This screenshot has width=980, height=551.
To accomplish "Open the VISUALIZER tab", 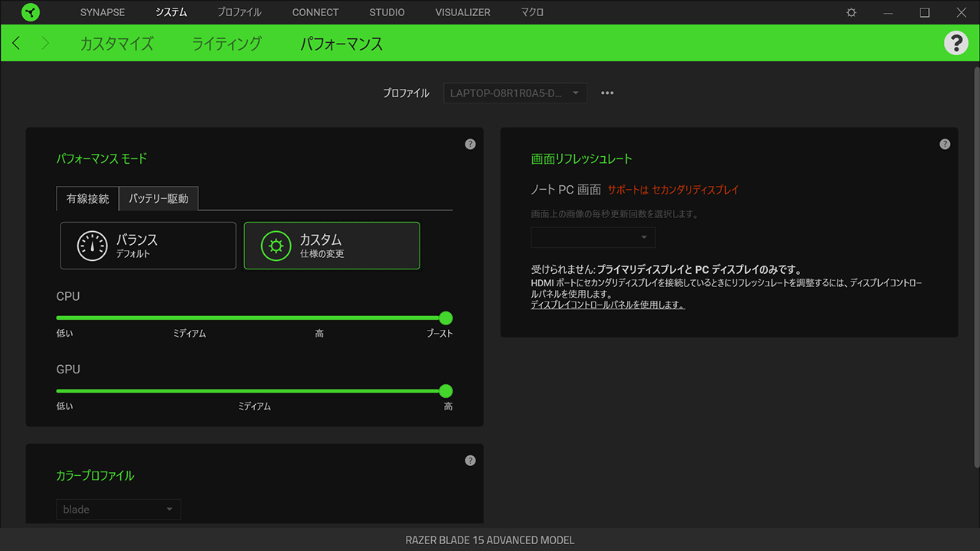I will 462,12.
